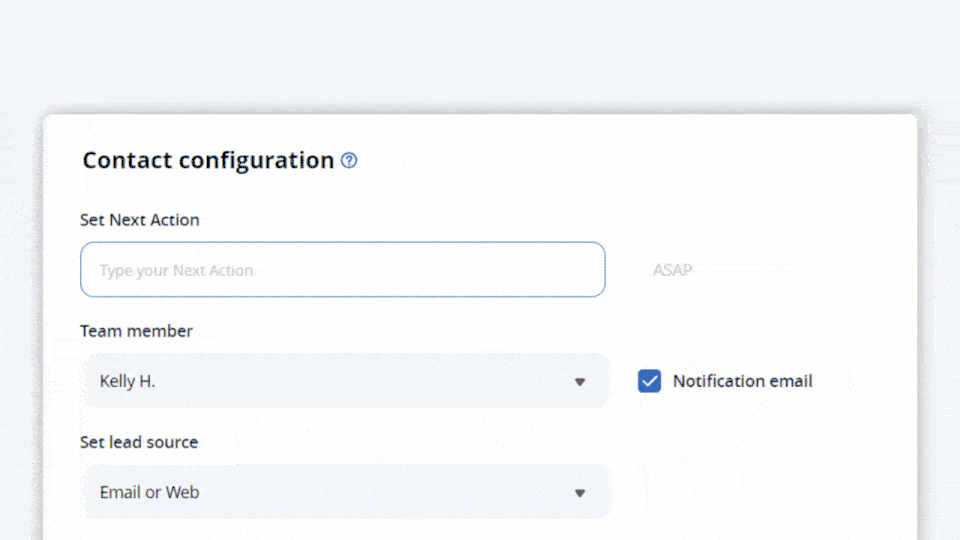Screen dimensions: 960x540
Task: Click the blue checkmark next to Notification email
Action: [649, 381]
